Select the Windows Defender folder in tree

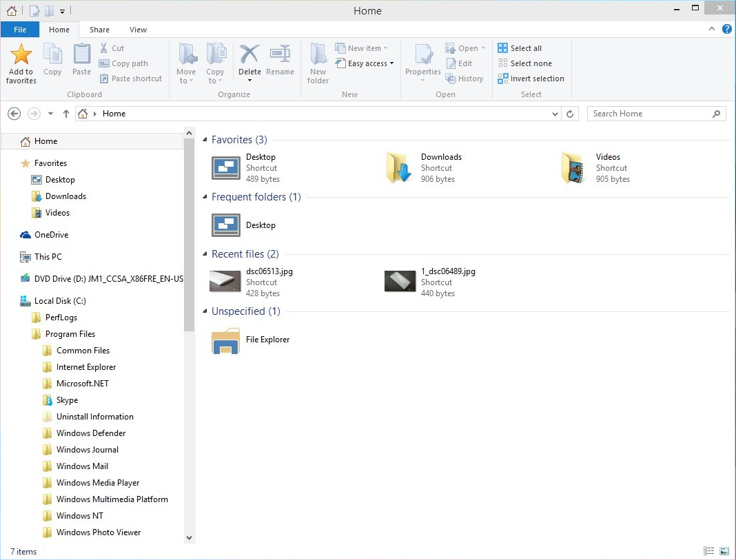point(90,433)
